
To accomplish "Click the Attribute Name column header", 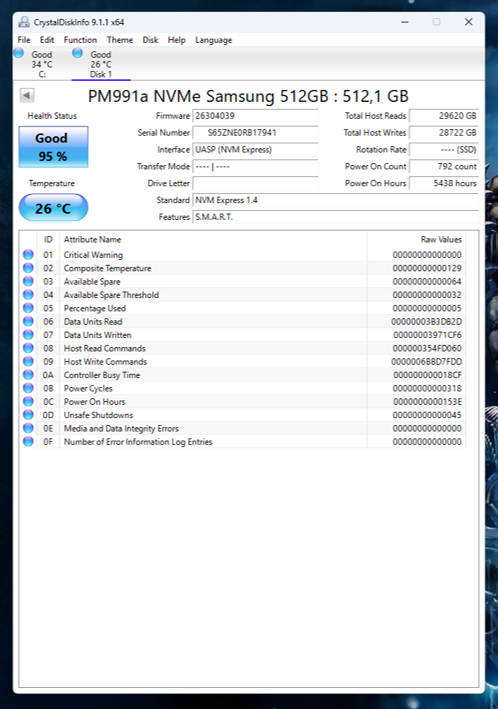I will (213, 239).
